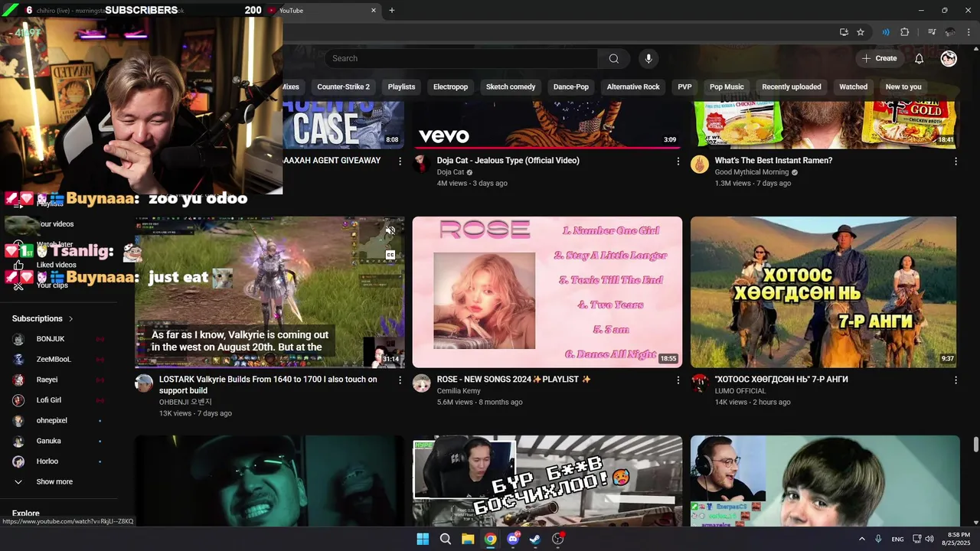Select the Playlists filter chip
Viewport: 980px width, 551px height.
[x=401, y=86]
